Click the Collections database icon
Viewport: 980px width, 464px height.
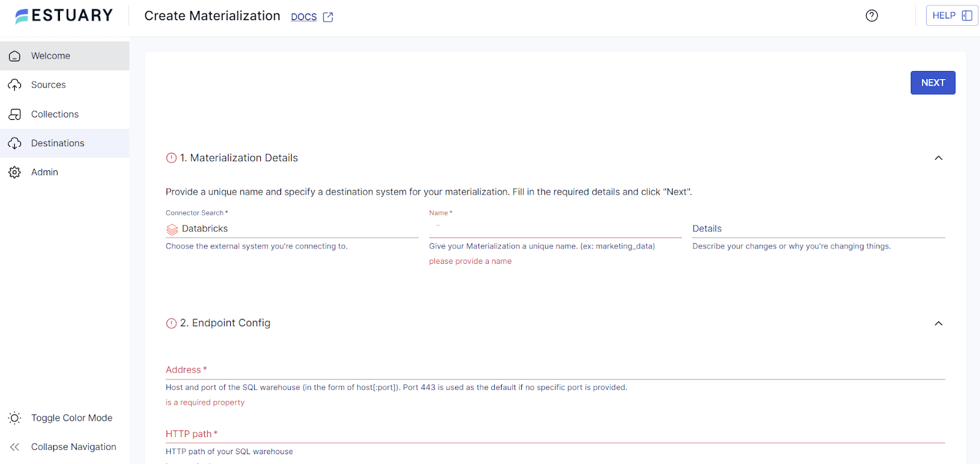tap(15, 114)
